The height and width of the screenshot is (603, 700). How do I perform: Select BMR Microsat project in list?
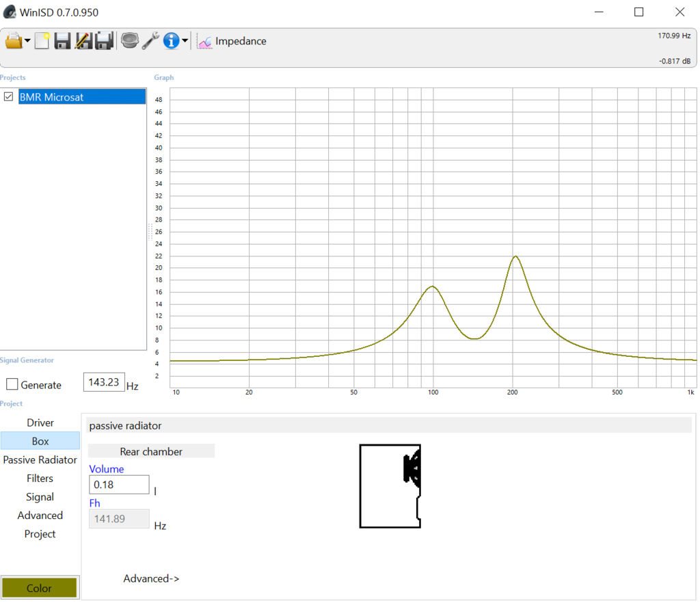(82, 97)
